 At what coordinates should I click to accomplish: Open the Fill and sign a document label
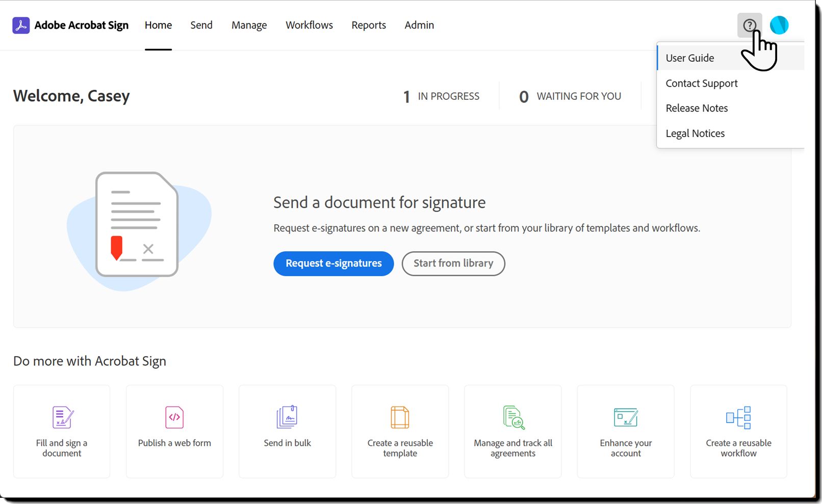coord(62,448)
